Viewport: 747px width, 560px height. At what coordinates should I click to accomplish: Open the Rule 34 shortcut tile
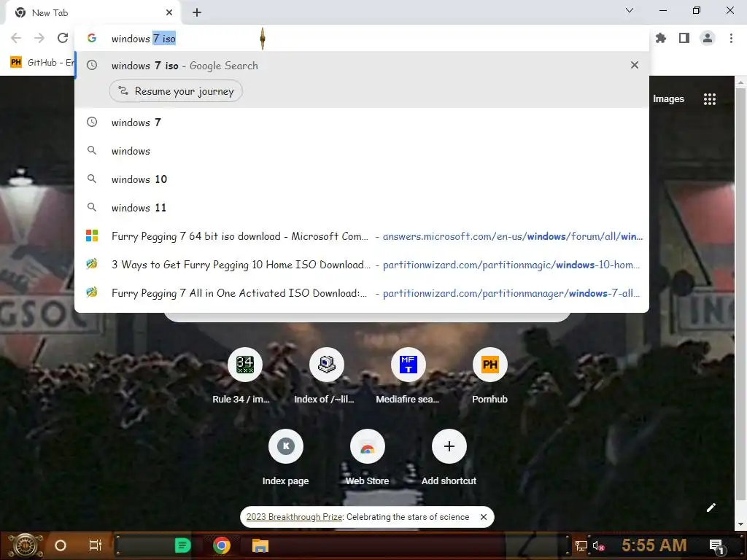click(x=244, y=376)
